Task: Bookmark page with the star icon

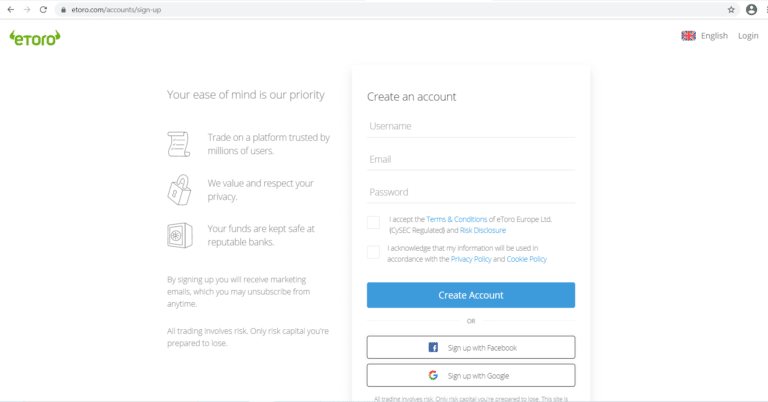Action: tap(731, 9)
